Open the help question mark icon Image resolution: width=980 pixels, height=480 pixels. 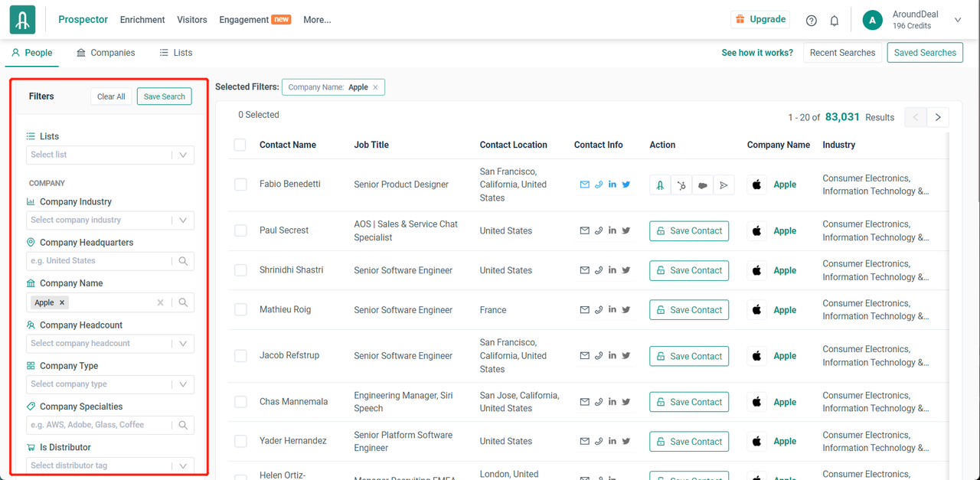pyautogui.click(x=812, y=21)
